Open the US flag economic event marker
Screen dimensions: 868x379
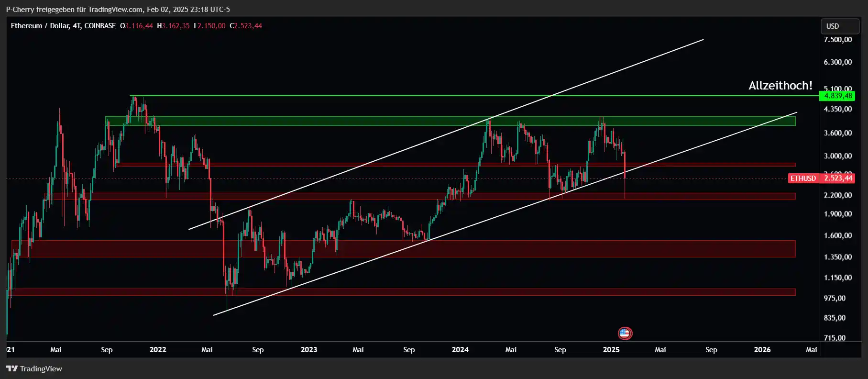coord(625,333)
